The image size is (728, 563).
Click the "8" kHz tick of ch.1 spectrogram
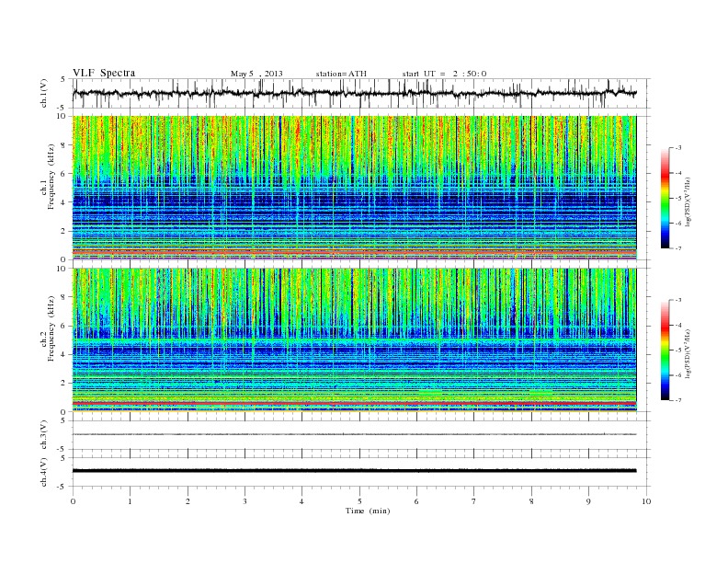63,145
